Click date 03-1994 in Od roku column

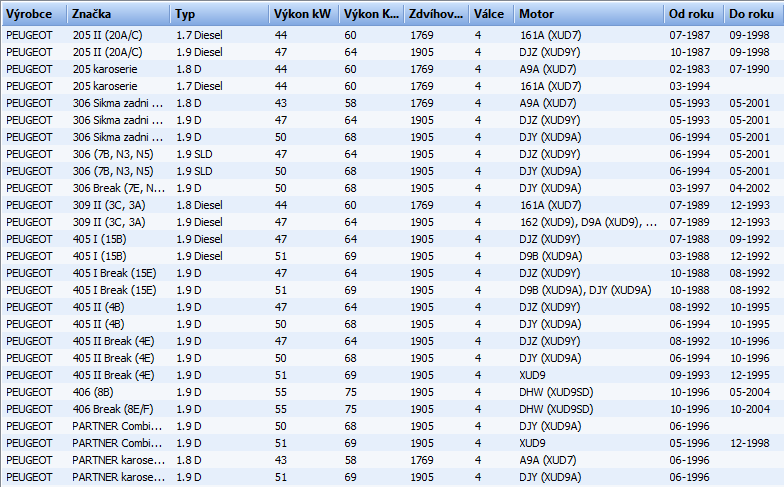point(690,86)
